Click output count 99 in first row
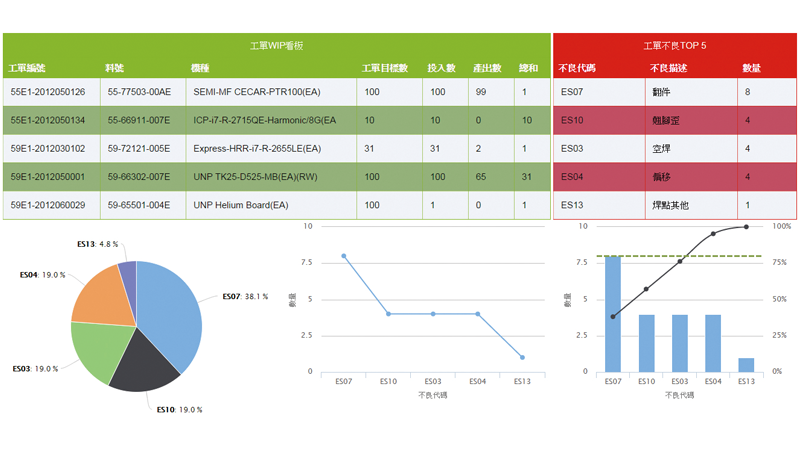 481,92
